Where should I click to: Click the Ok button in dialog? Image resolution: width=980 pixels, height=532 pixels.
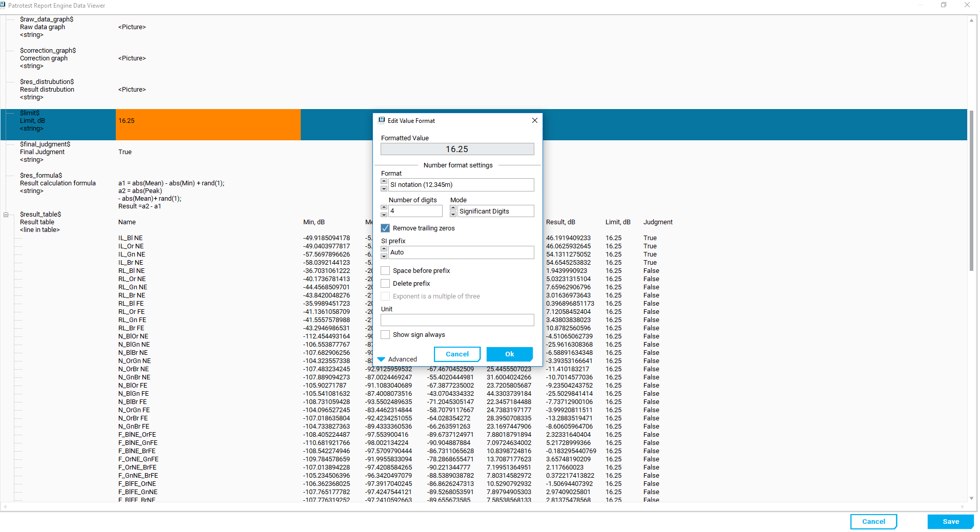coord(509,354)
